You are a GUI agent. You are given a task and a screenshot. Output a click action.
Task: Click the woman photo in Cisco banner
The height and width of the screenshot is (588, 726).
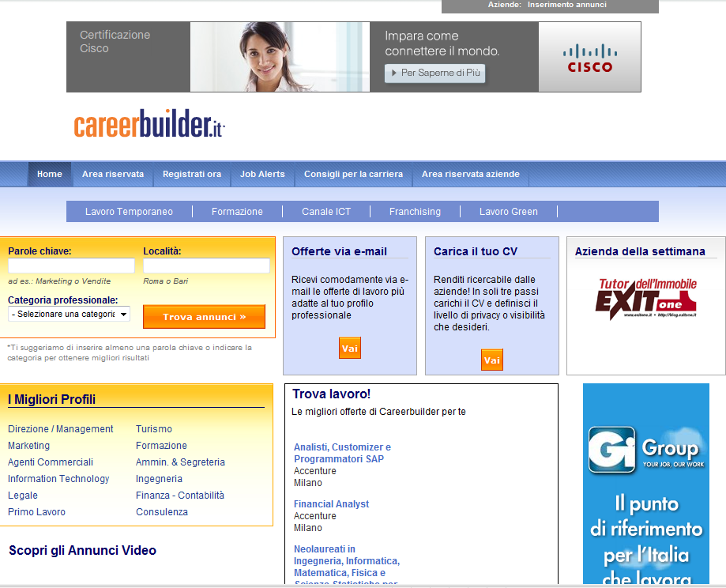(280, 57)
